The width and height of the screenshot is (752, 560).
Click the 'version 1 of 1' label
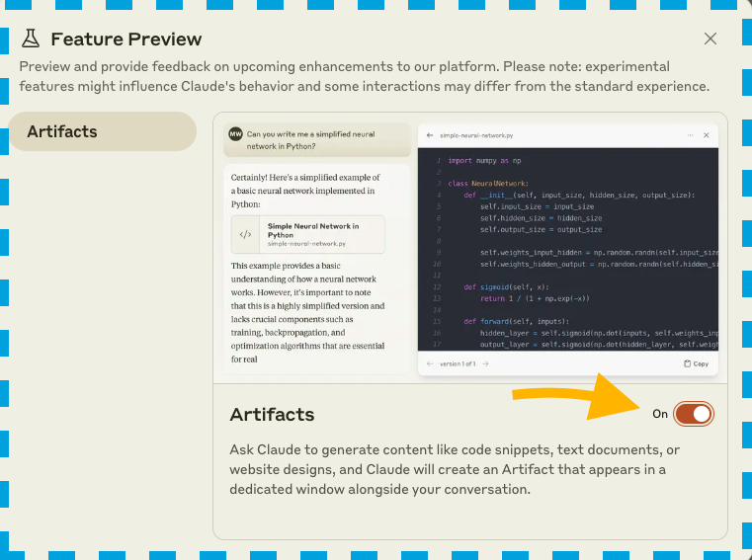click(x=457, y=363)
